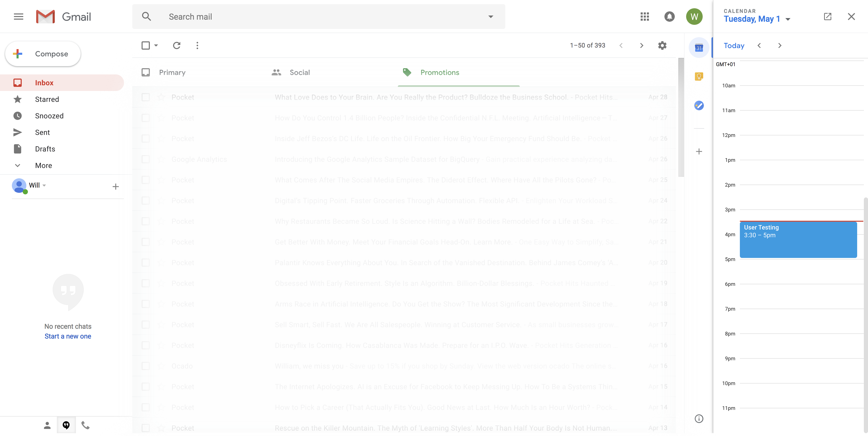Open select dropdown arrow beside checkbox
The height and width of the screenshot is (436, 868).
(156, 45)
